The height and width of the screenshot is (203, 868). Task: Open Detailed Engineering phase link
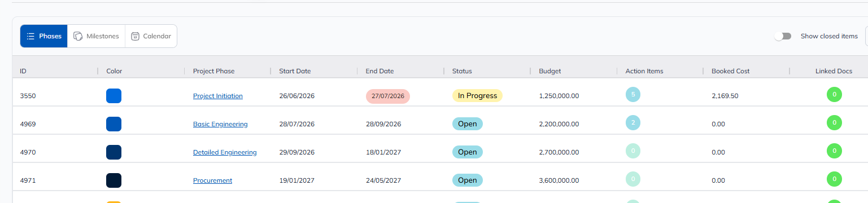(225, 152)
